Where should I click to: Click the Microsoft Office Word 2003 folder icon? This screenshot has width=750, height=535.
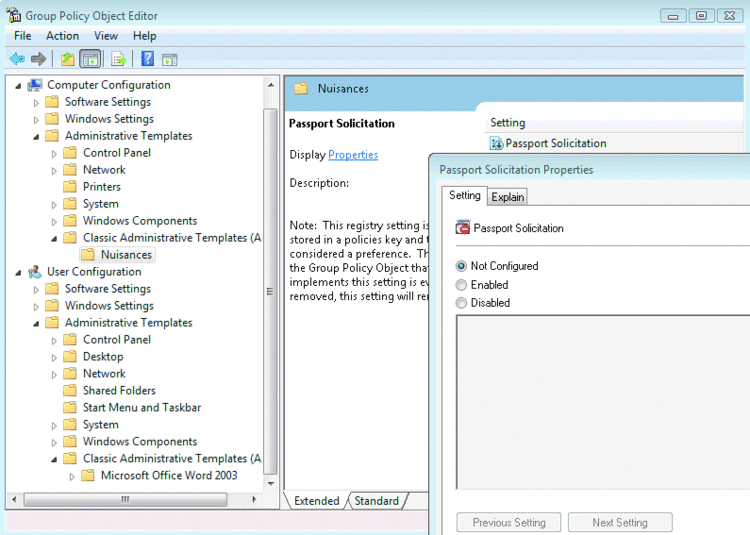tap(88, 475)
